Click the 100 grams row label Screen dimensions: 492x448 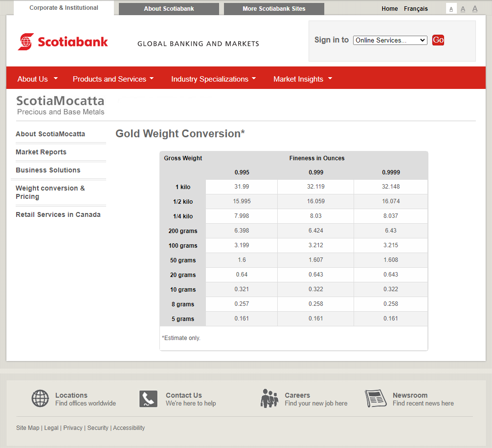(183, 246)
